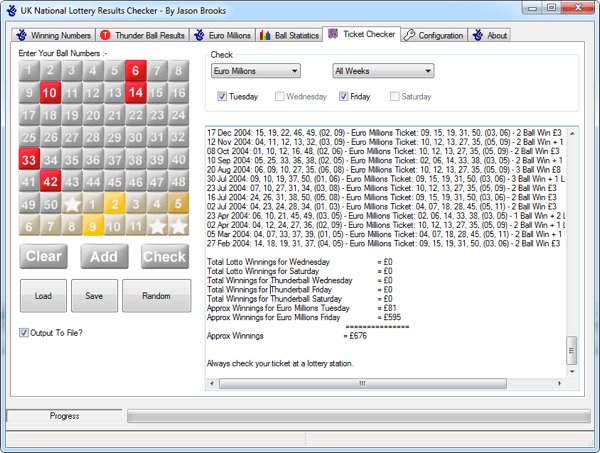Click the Clear button
The image size is (600, 453).
[x=43, y=256]
